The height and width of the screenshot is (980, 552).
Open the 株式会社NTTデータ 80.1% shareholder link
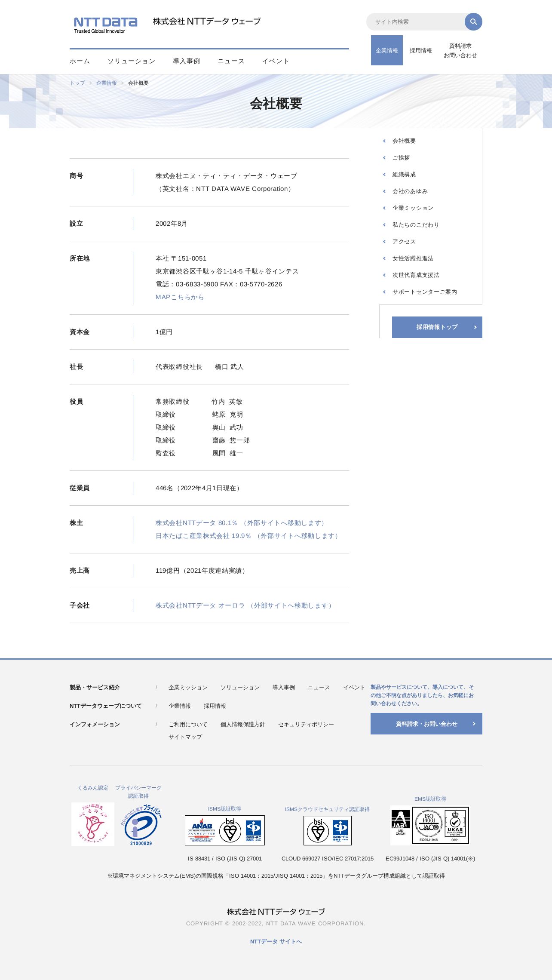tap(242, 523)
